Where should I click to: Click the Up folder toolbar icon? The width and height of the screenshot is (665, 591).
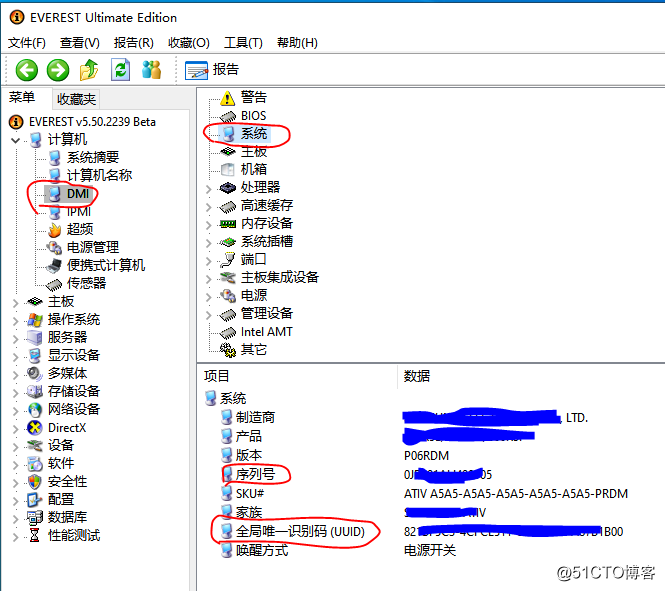click(x=89, y=70)
